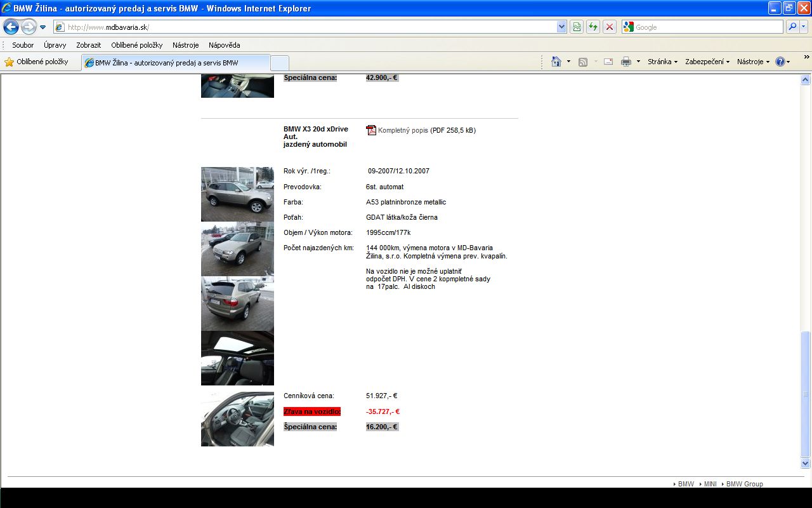Click the discount value -35.727,- €
Viewport: 812px width, 508px height.
coord(383,411)
